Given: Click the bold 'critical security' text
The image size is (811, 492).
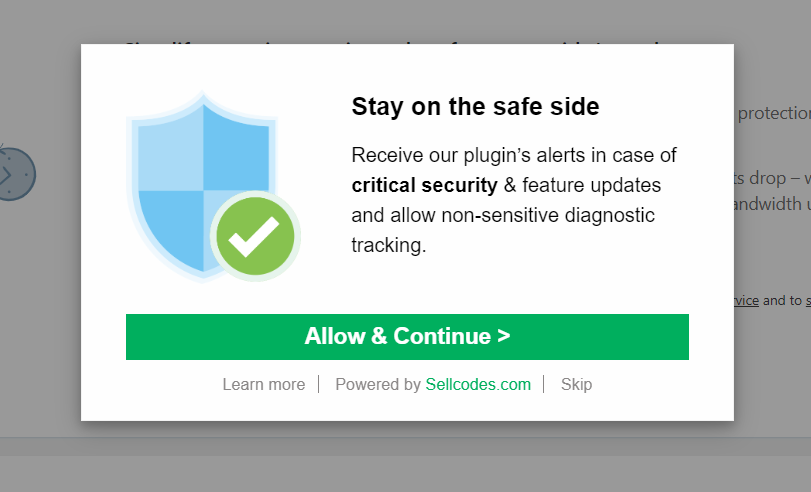Looking at the screenshot, I should (424, 185).
